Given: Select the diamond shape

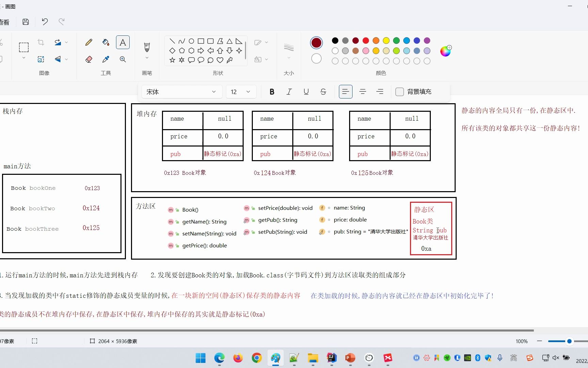Looking at the screenshot, I should pyautogui.click(x=172, y=51).
